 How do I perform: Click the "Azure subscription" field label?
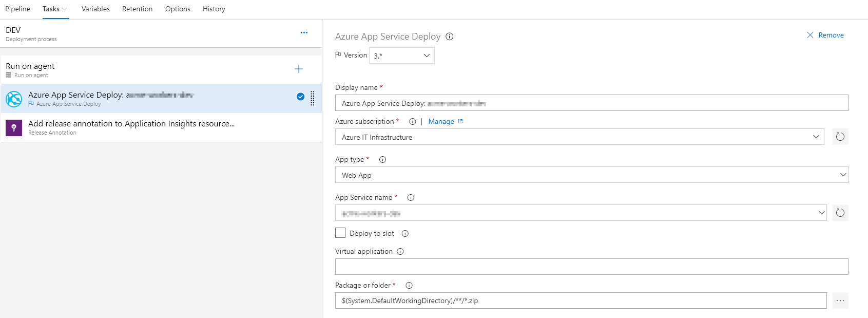tap(364, 122)
